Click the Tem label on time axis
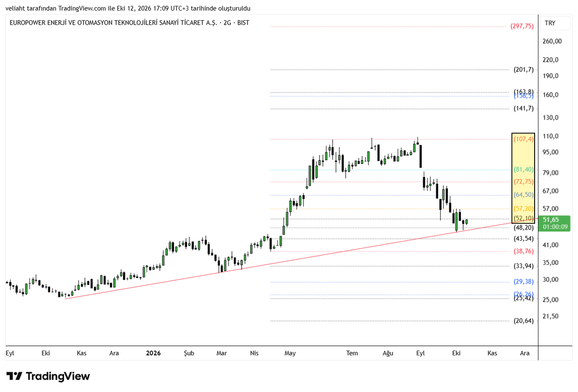 352,353
